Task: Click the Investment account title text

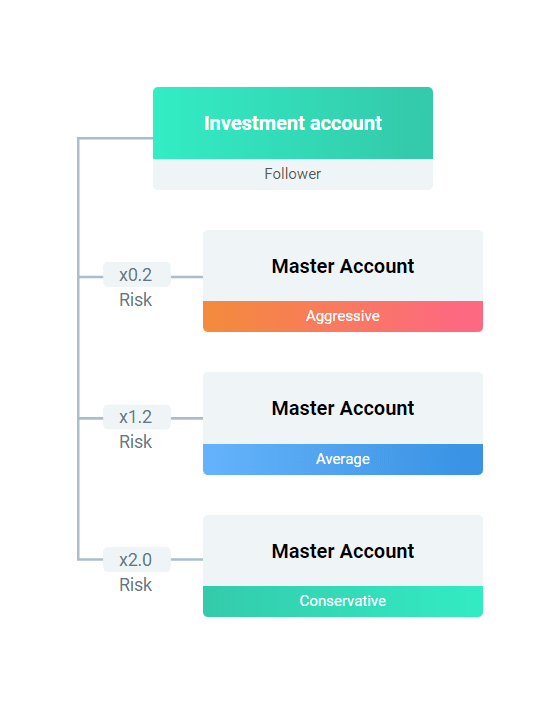Action: (293, 123)
